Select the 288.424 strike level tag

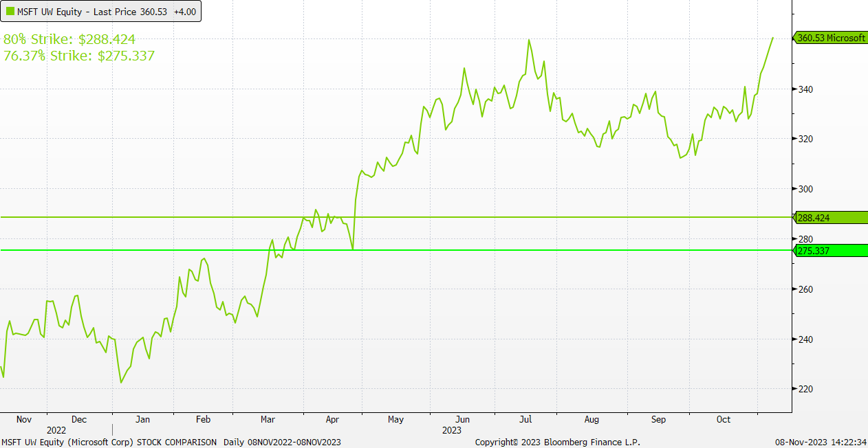point(829,218)
